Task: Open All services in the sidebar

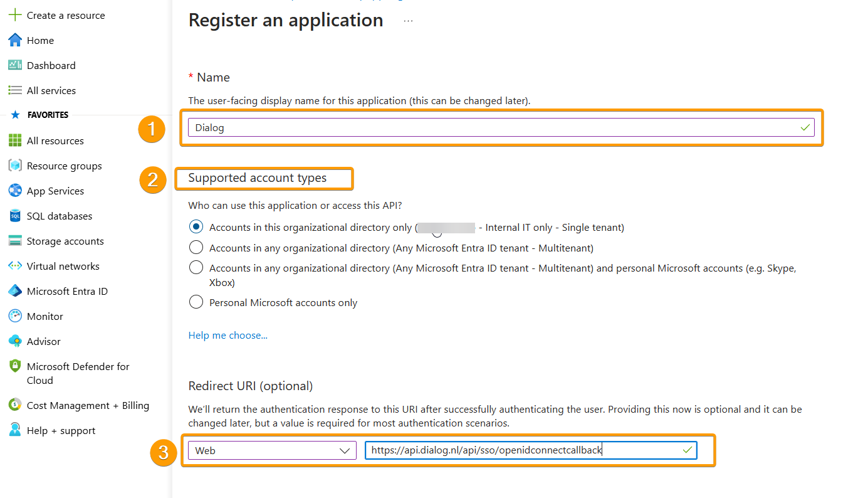Action: [51, 90]
